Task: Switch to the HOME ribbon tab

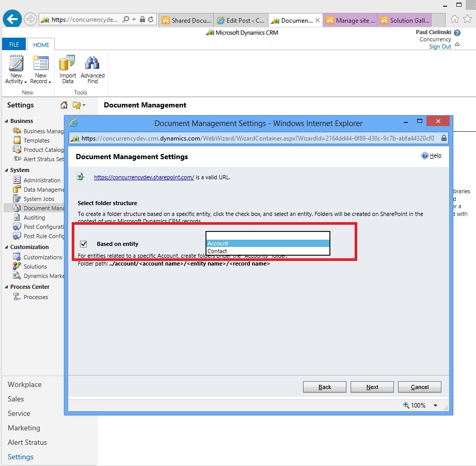Action: (x=41, y=44)
